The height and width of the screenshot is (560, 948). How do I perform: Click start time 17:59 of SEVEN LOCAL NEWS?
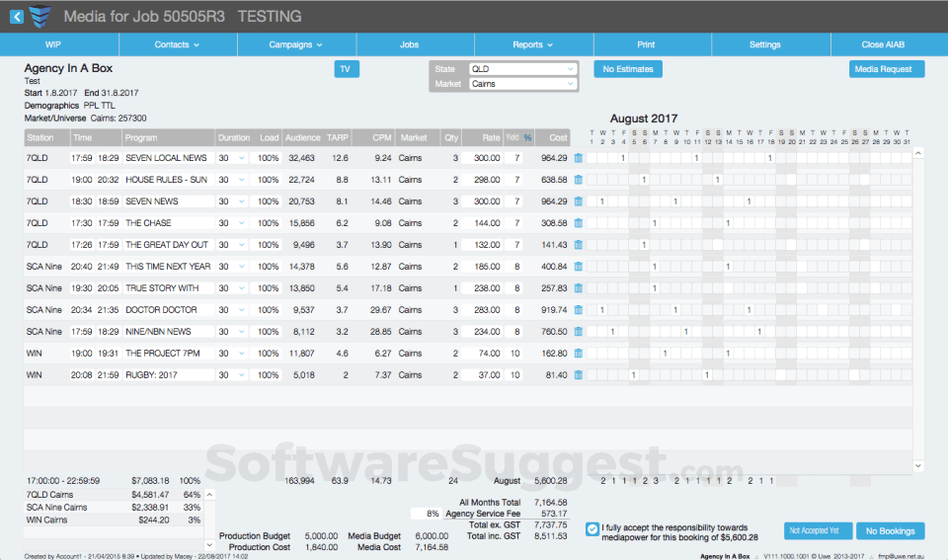pos(82,158)
